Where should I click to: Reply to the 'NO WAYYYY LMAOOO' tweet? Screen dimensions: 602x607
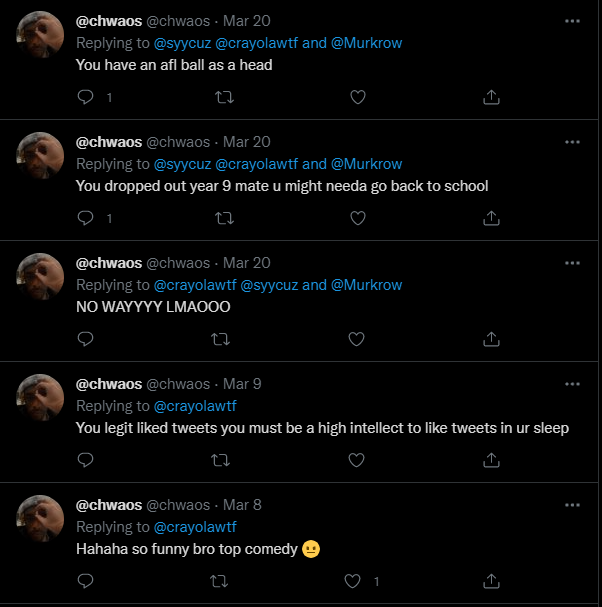point(86,339)
